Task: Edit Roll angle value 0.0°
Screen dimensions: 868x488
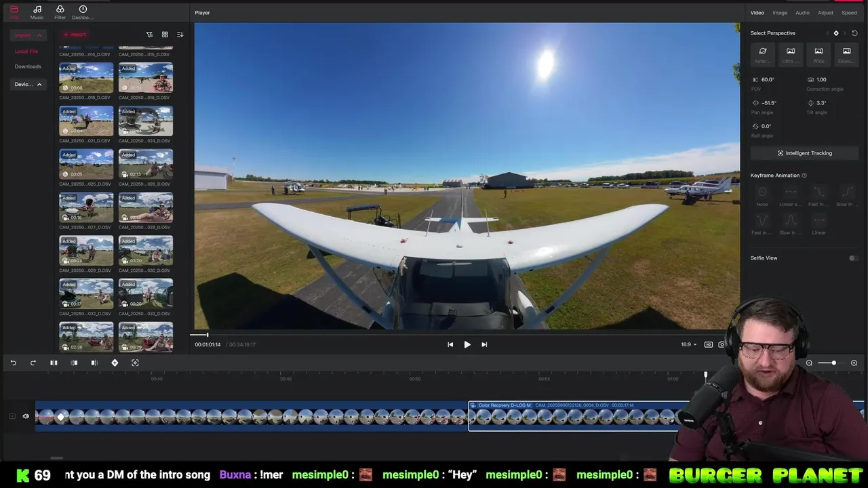Action: click(766, 126)
